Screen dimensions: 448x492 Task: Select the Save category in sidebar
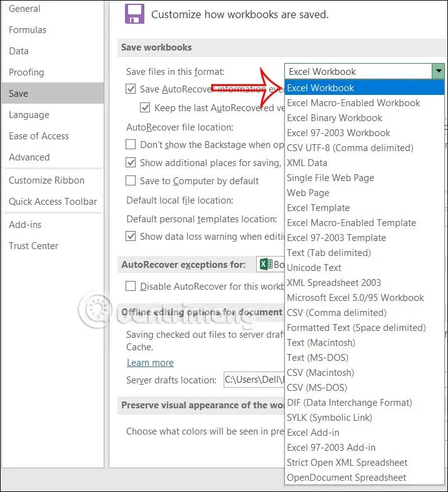(52, 93)
